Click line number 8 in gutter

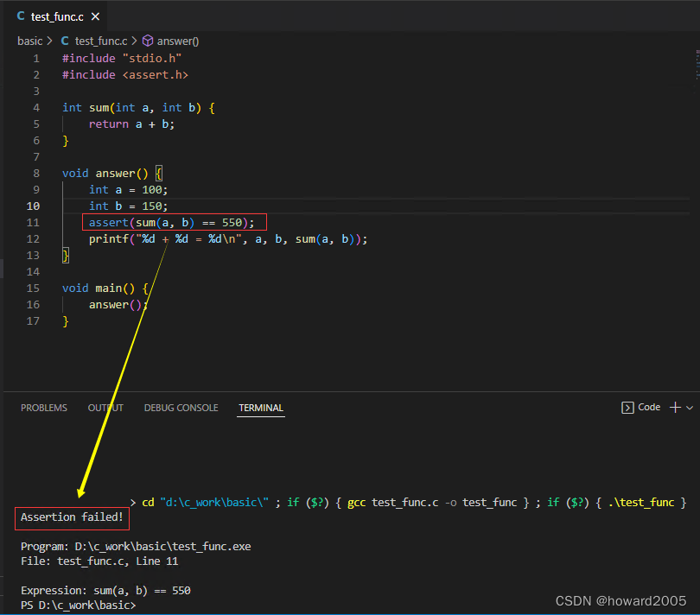click(36, 173)
